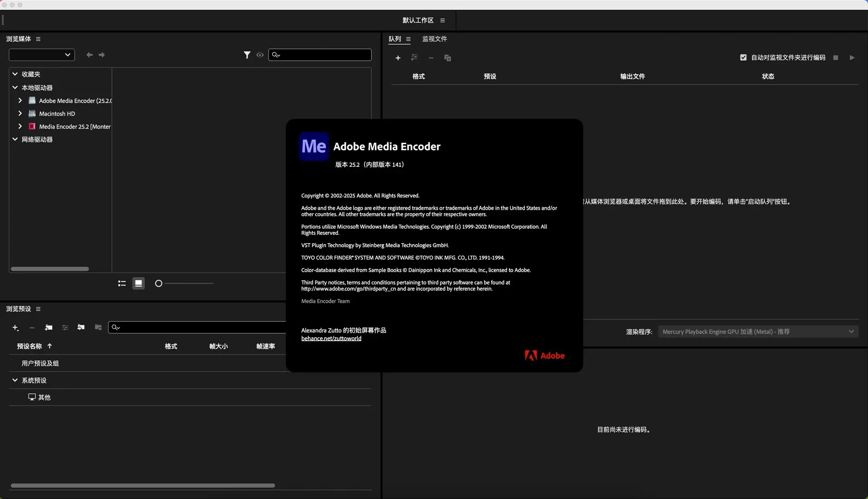Create a new preset with the plus icon
The image size is (868, 499).
coord(15,328)
